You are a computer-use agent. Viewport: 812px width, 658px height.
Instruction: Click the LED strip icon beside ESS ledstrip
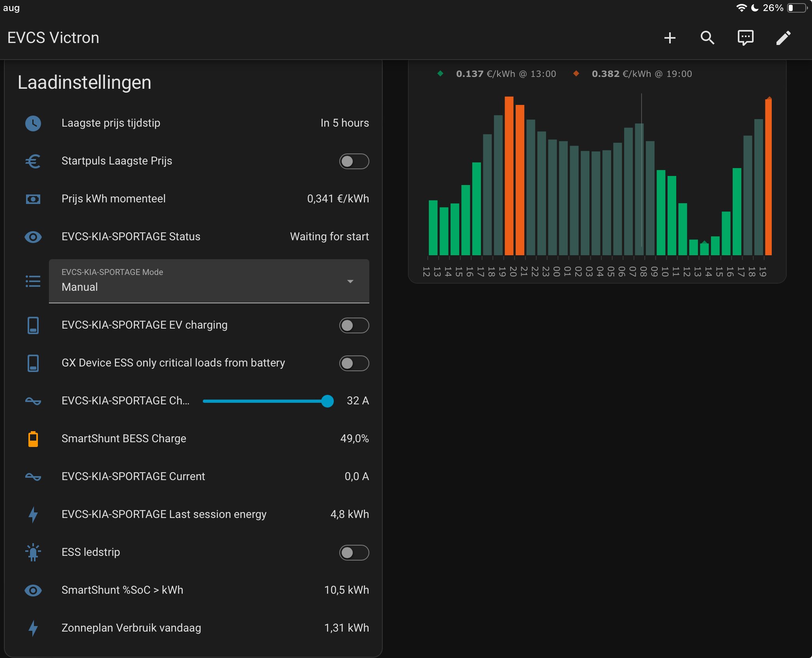point(33,552)
